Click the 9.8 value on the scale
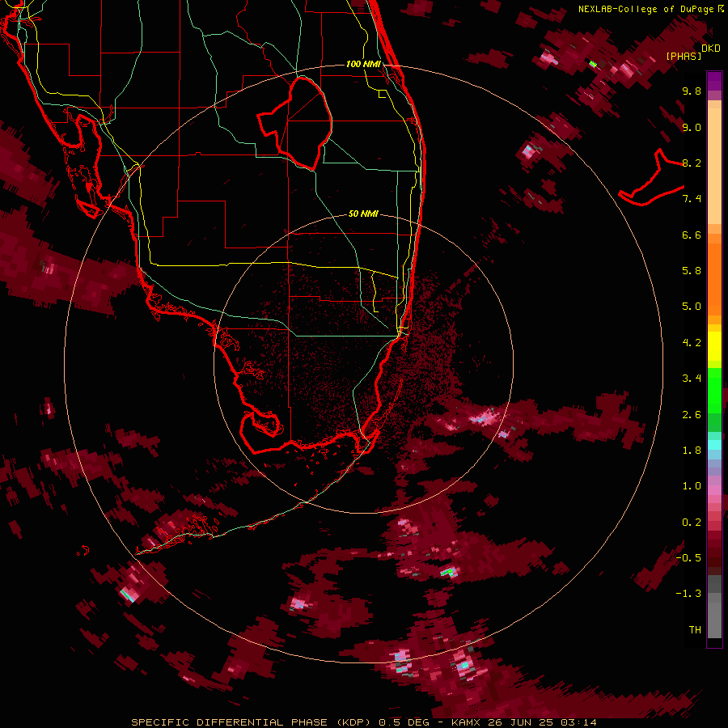 692,91
